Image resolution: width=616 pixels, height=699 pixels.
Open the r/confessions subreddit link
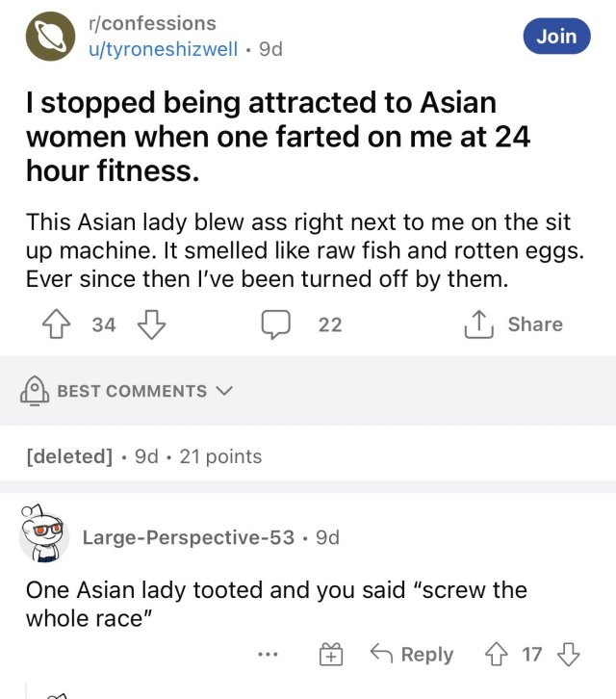[x=152, y=23]
